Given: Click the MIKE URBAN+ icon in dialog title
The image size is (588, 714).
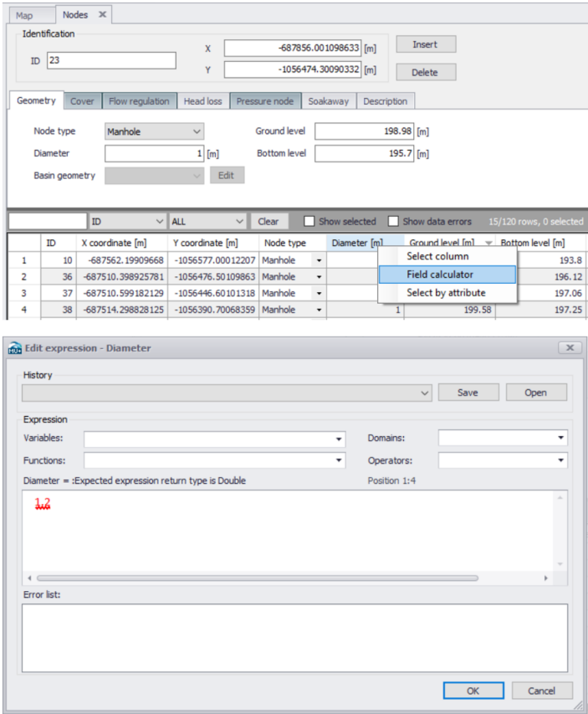Looking at the screenshot, I should [14, 348].
